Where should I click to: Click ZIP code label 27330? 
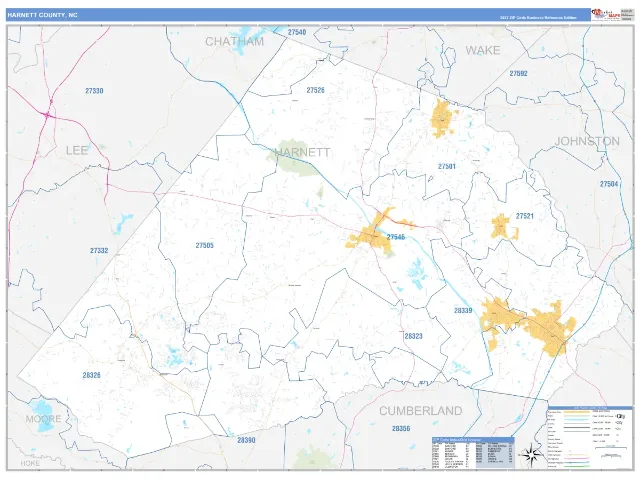point(94,91)
